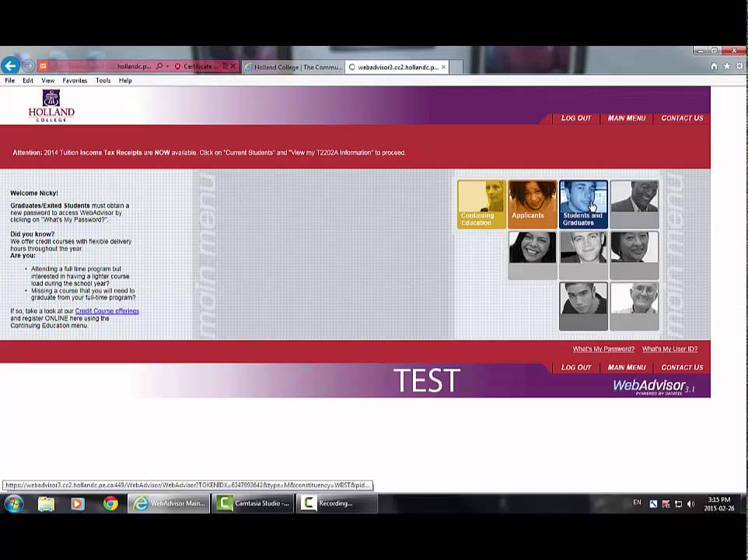Click the red stop X in the address bar
This screenshot has height=560, width=748.
233,66
